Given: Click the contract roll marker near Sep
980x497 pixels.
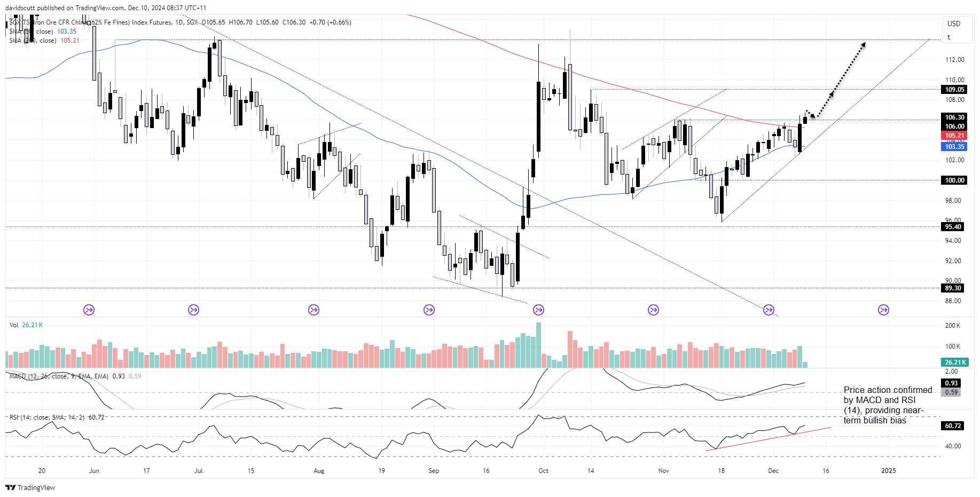Looking at the screenshot, I should tap(429, 310).
